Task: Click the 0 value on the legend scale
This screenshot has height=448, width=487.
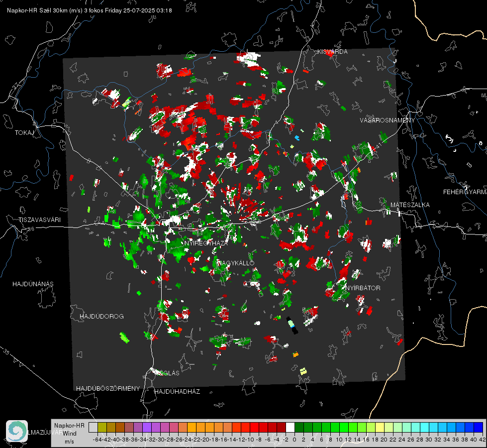Action: [x=294, y=440]
